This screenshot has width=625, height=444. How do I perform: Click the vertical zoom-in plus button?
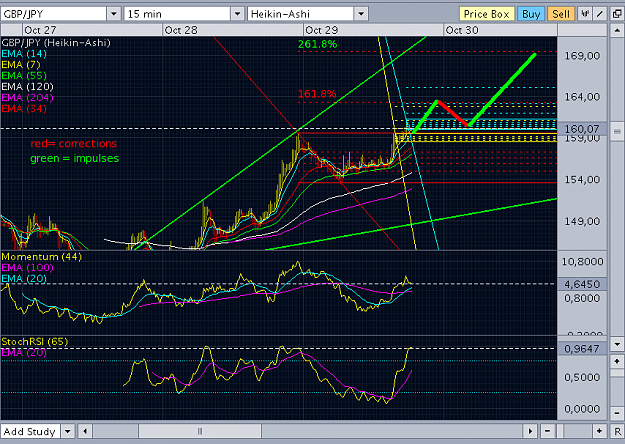(617, 361)
